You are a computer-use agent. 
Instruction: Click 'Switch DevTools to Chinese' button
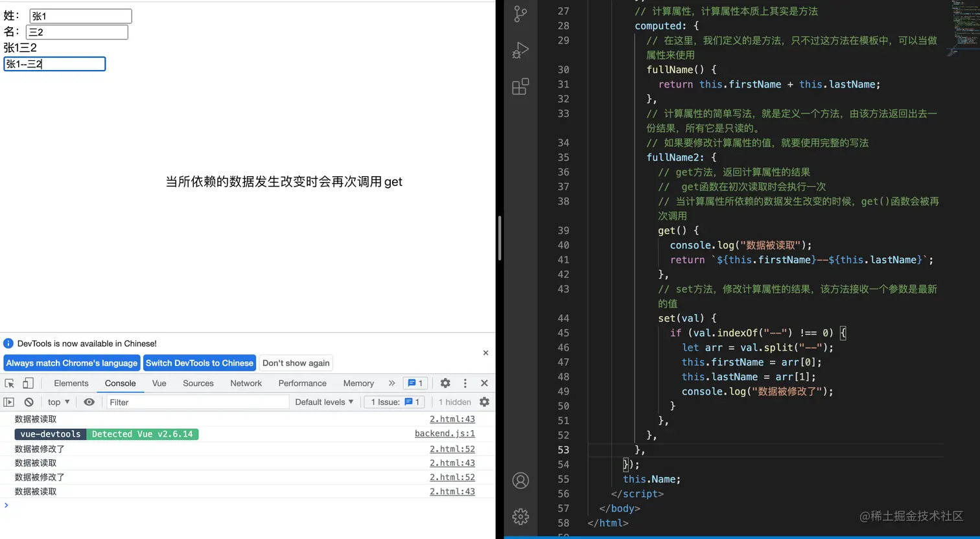(x=200, y=363)
